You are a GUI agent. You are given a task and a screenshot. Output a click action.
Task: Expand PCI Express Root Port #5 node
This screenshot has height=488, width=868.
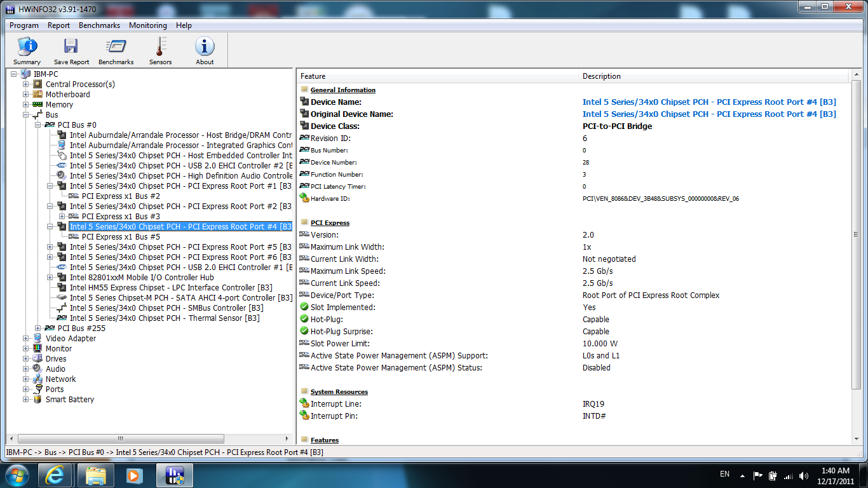coord(50,247)
